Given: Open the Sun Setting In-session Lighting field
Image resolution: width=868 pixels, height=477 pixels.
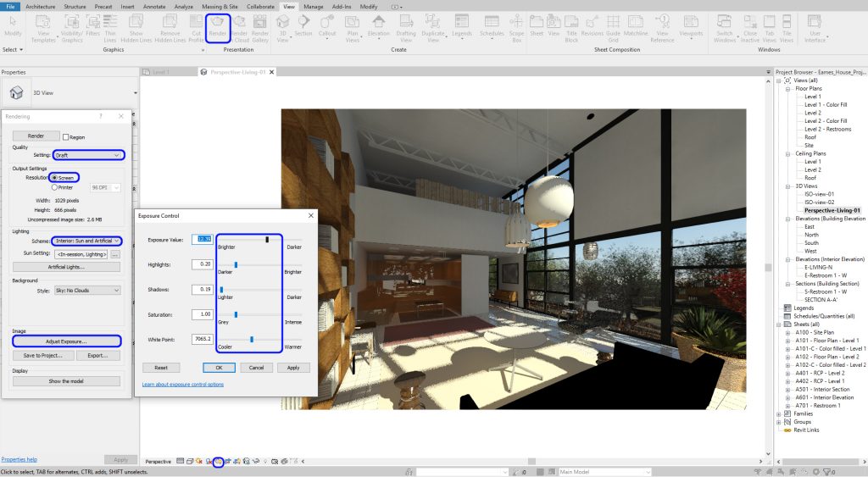Looking at the screenshot, I should click(x=81, y=254).
